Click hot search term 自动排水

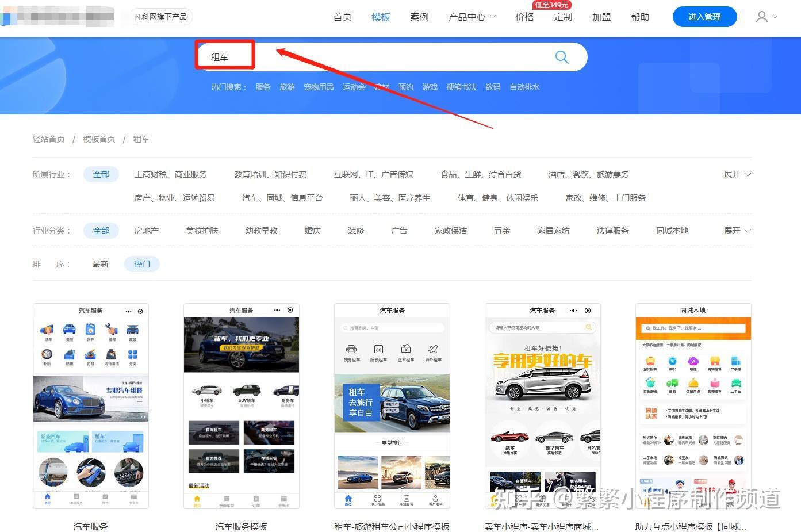click(x=524, y=87)
